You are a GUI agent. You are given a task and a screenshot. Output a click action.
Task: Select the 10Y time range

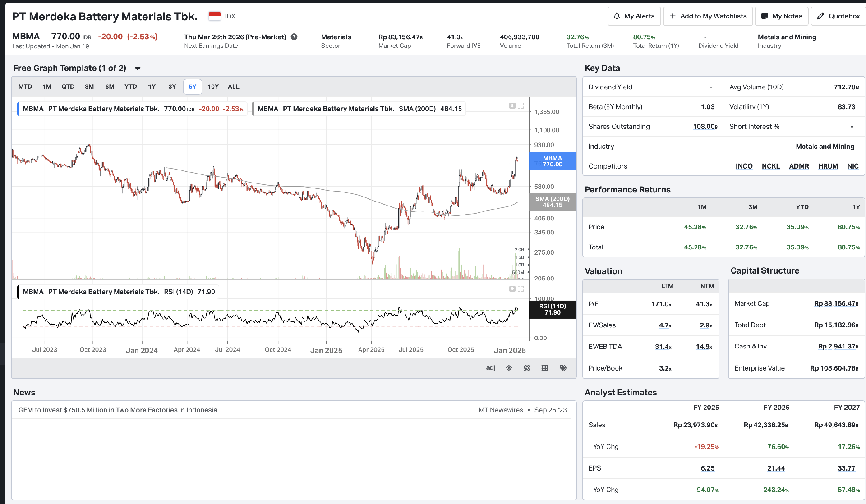(213, 87)
